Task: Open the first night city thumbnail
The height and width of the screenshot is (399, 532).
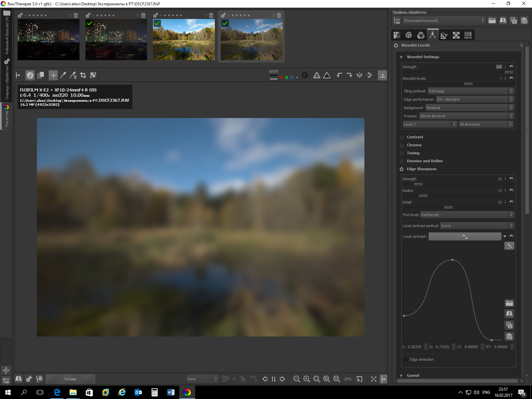Action: coord(49,40)
